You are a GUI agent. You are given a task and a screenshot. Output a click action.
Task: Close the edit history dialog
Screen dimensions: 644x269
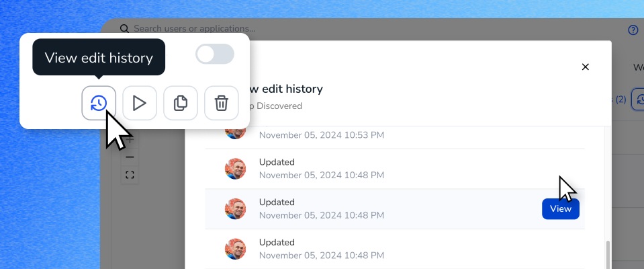pos(586,67)
